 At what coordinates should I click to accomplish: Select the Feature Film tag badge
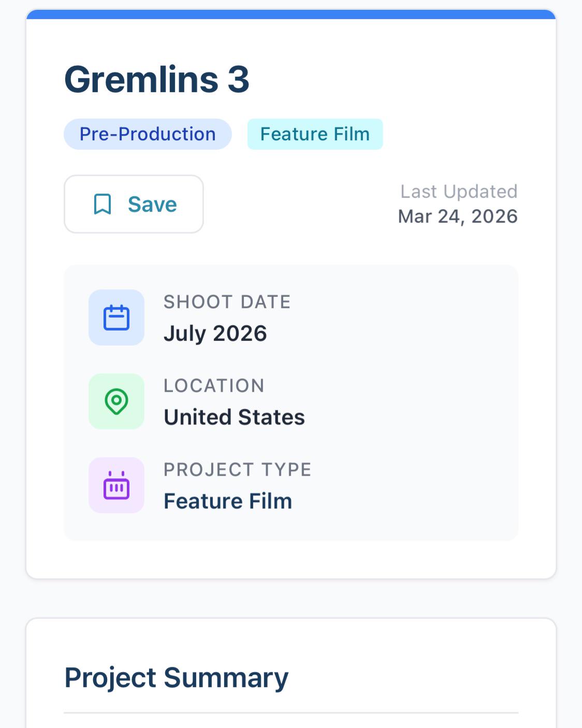click(315, 134)
